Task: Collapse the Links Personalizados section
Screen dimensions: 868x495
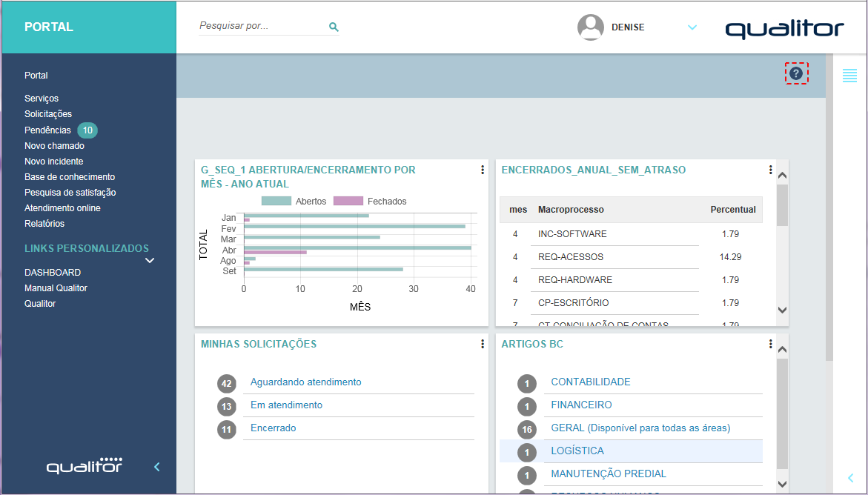Action: tap(150, 260)
